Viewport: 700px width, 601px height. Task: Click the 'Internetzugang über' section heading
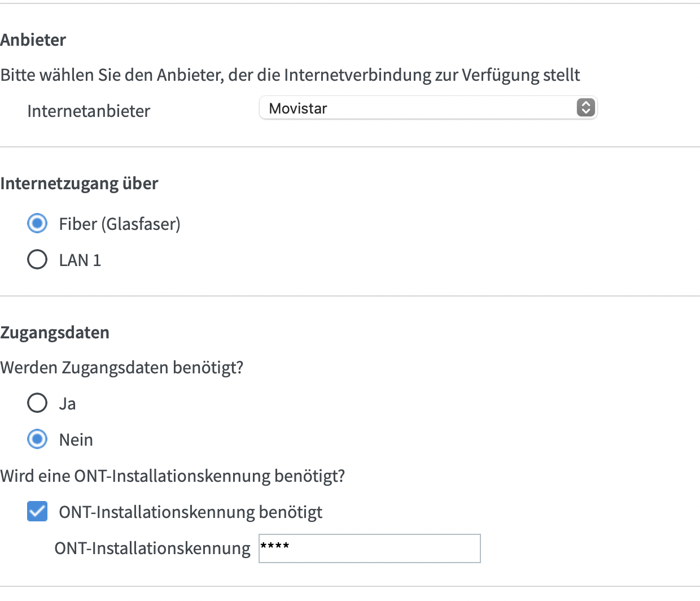point(79,184)
